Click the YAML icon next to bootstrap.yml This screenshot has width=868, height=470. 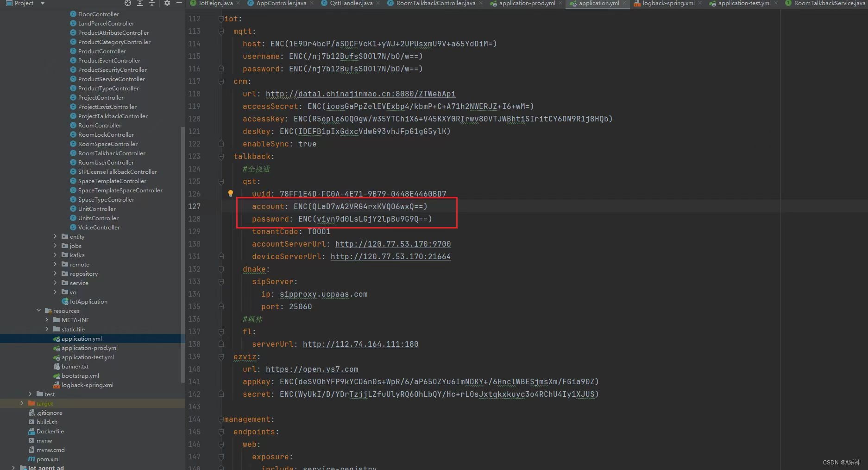pos(56,375)
